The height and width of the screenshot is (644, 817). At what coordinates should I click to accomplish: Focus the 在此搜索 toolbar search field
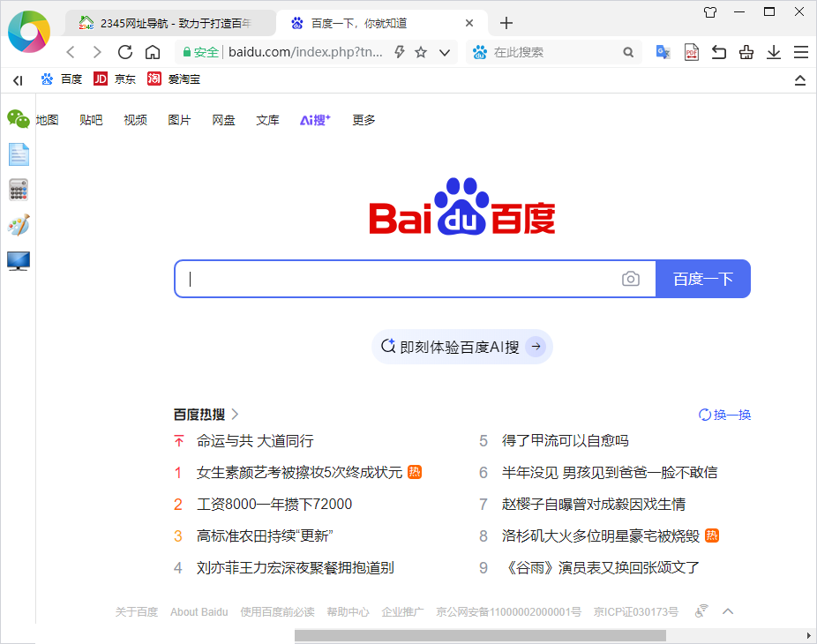tap(555, 53)
